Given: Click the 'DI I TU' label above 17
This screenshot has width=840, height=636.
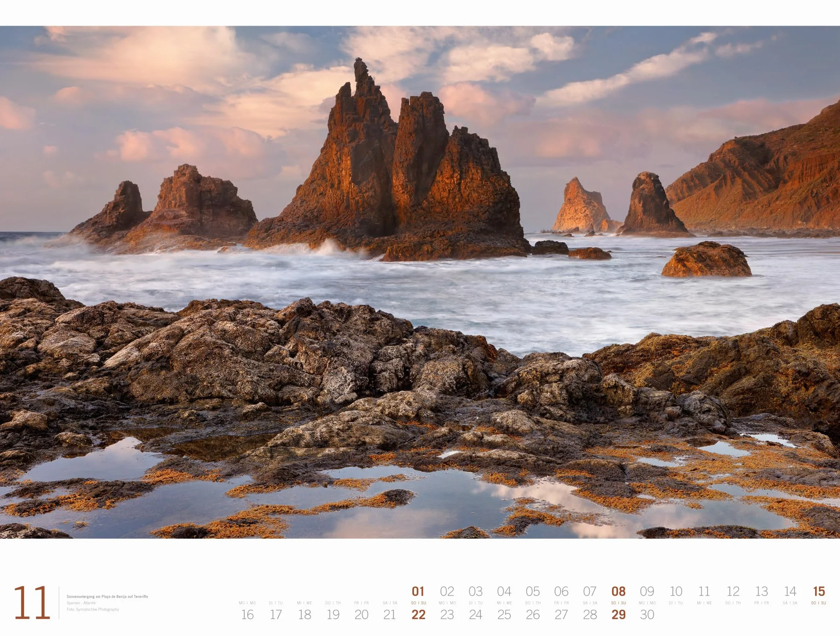Looking at the screenshot, I should 276,603.
